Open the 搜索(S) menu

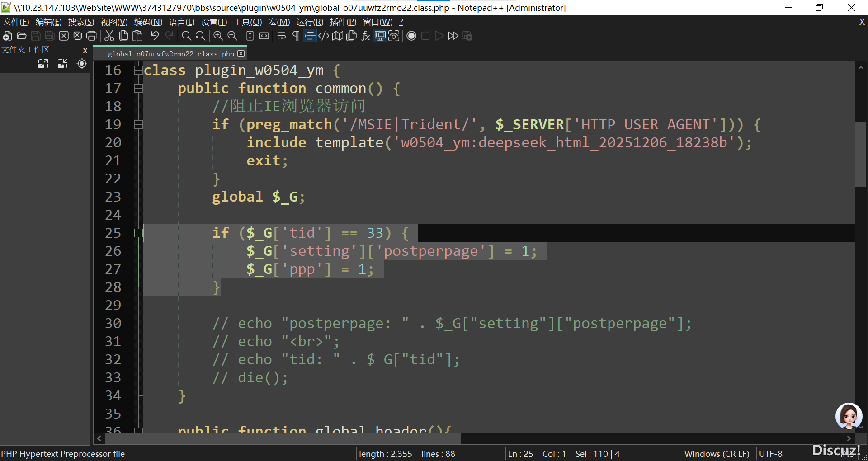tap(81, 22)
